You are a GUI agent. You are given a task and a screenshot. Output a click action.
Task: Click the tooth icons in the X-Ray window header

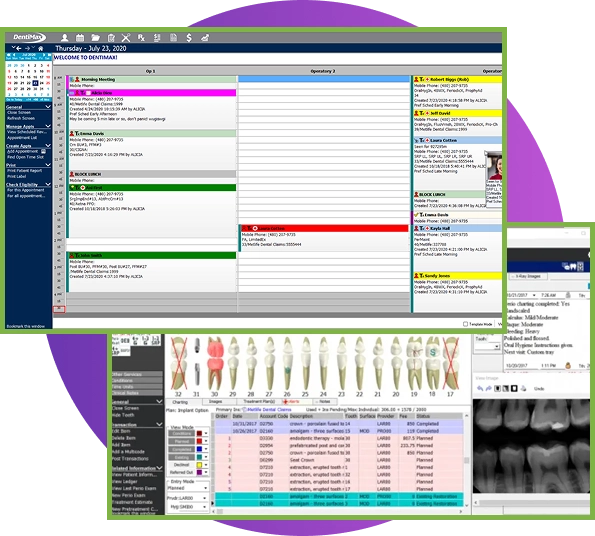tap(573, 267)
